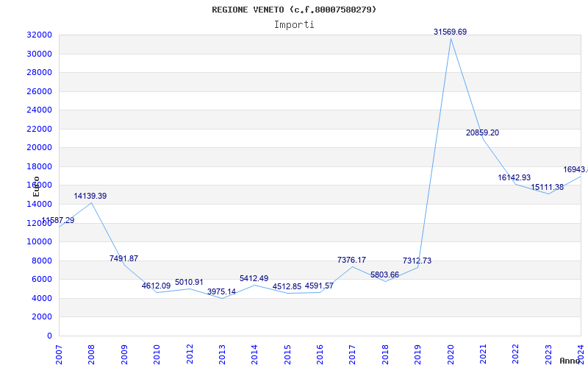Viewport: 588px width, 368px height.
Task: Click the year 2012 axis label
Action: click(190, 355)
